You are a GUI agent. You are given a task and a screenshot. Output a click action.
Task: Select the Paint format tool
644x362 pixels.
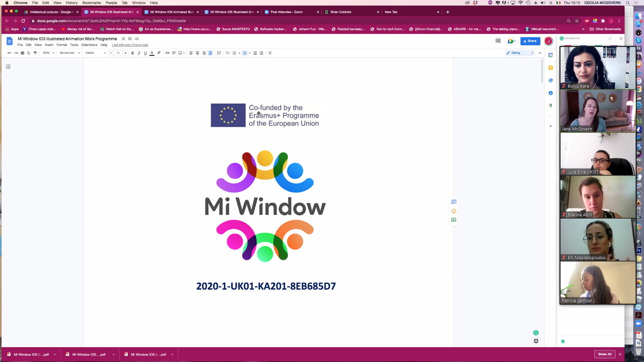click(35, 53)
